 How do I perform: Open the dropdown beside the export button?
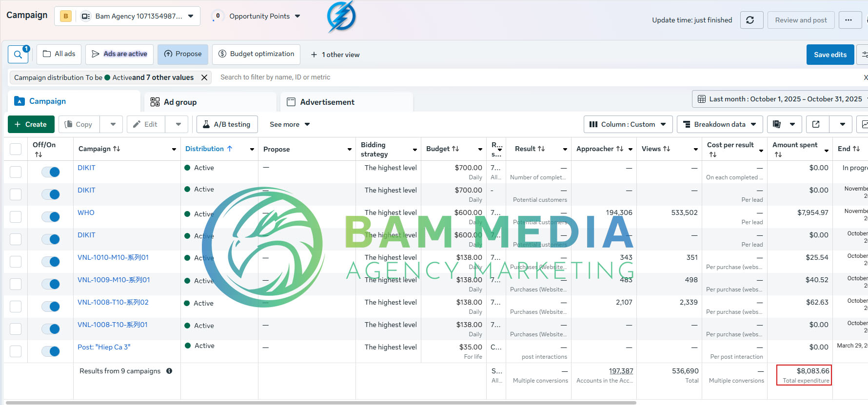click(843, 124)
